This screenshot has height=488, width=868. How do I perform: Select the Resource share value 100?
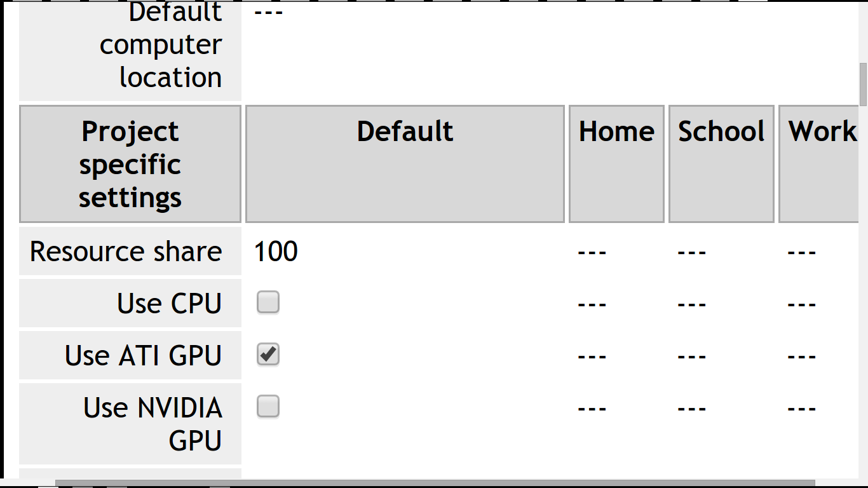click(x=275, y=251)
